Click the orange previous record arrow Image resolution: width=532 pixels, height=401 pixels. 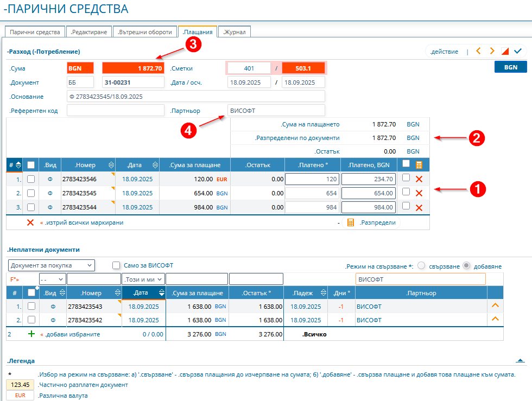coord(478,51)
